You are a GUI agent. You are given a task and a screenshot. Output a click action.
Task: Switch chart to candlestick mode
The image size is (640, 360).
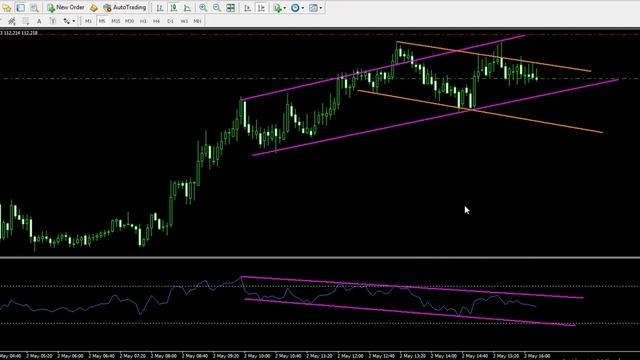pyautogui.click(x=174, y=7)
